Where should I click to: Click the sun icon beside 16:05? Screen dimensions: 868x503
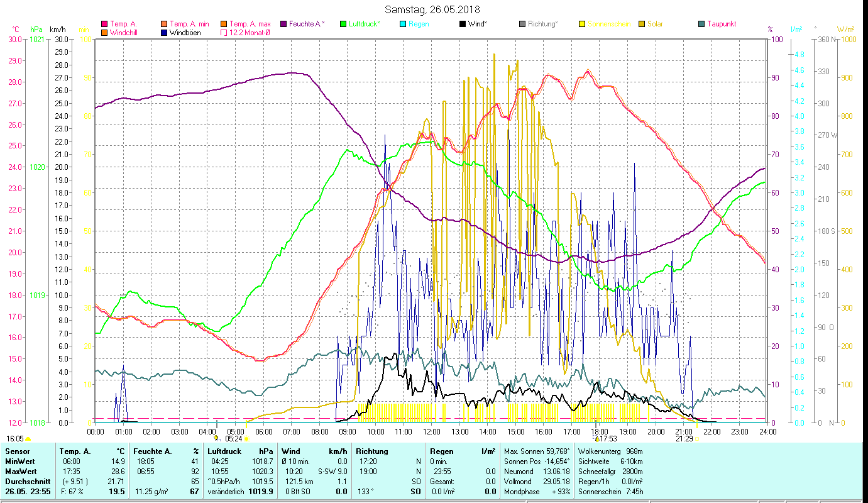[28, 439]
